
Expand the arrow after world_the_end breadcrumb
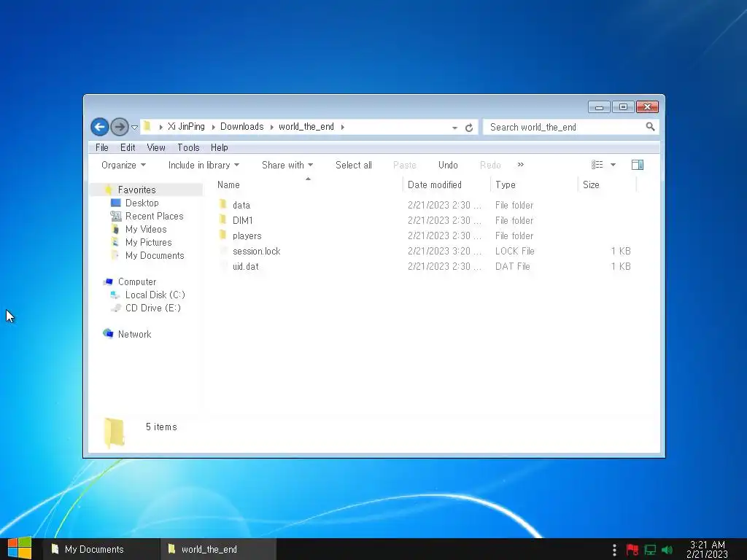tap(343, 127)
